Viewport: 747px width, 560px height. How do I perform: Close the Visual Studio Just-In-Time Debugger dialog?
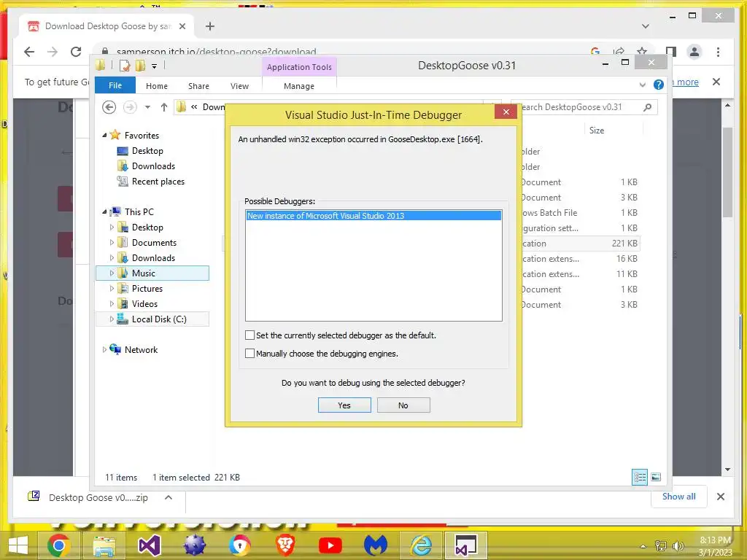pos(506,112)
